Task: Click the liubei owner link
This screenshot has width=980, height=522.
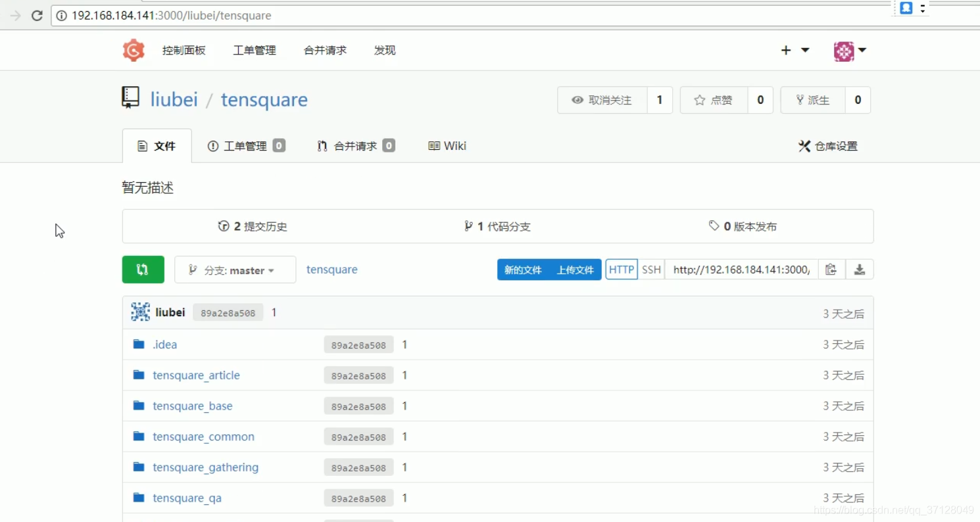Action: tap(174, 100)
